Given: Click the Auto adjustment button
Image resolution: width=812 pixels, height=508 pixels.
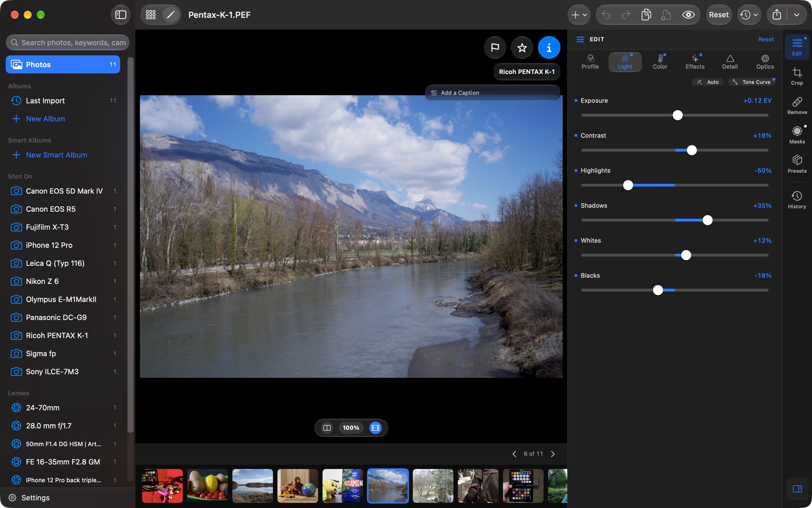Looking at the screenshot, I should pyautogui.click(x=708, y=82).
